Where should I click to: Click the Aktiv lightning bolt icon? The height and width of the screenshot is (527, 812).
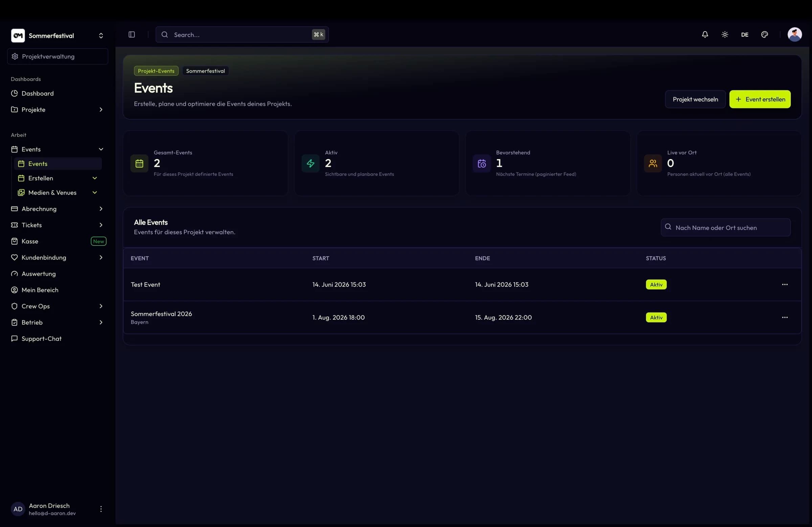click(311, 164)
